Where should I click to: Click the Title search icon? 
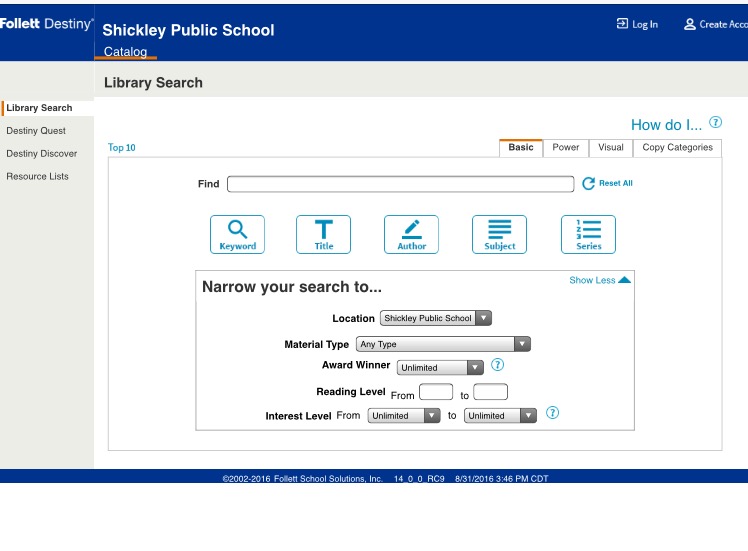tap(324, 234)
